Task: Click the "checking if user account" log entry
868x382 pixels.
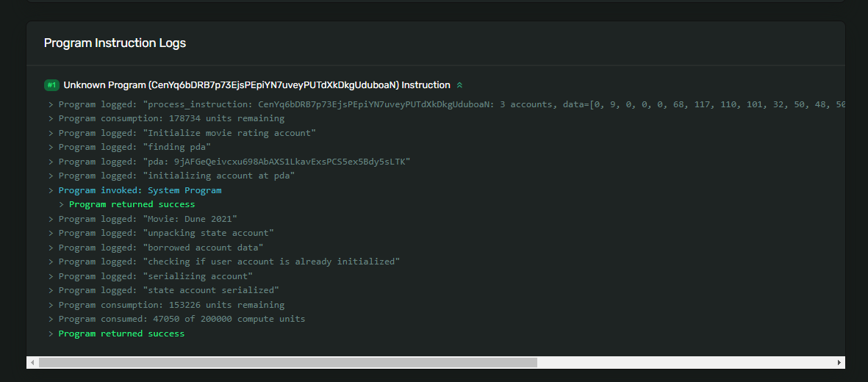Action: coord(229,262)
